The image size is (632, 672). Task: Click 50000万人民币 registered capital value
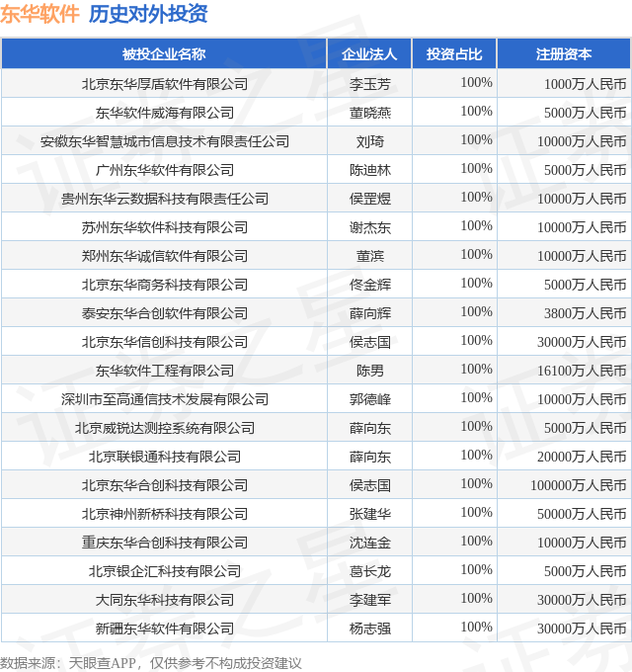[x=582, y=514]
